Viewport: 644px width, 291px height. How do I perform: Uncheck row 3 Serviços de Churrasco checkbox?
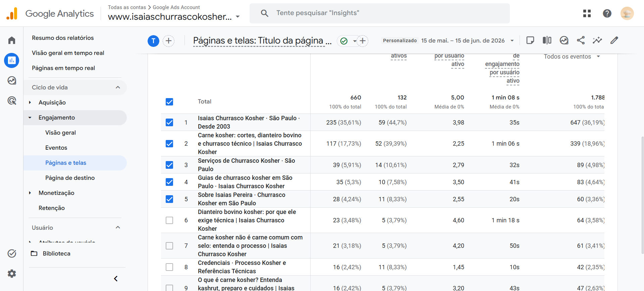169,165
